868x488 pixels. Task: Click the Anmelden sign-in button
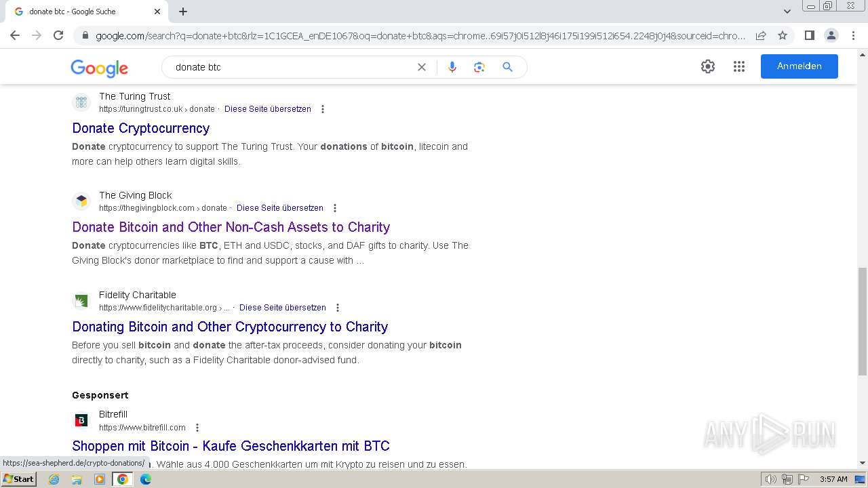[799, 66]
